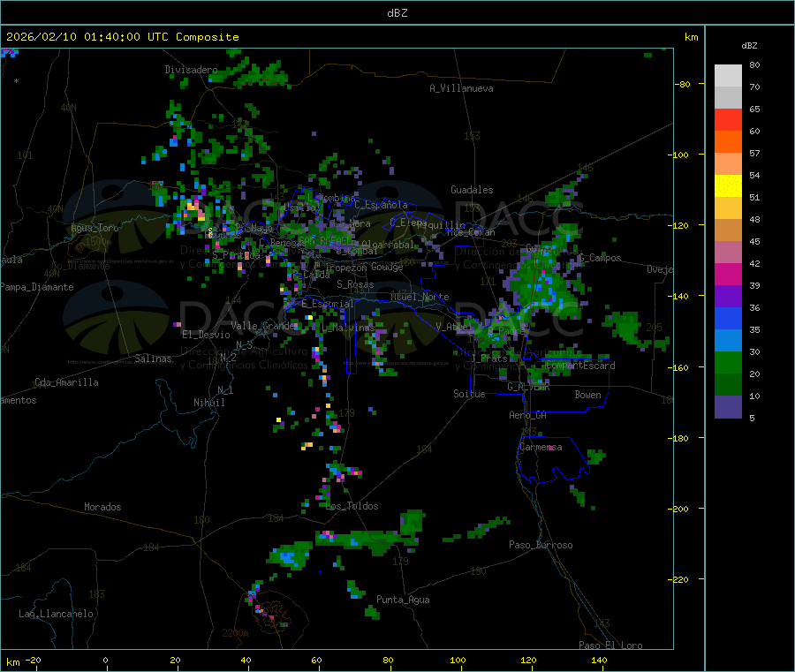This screenshot has height=672, width=795.
Task: Click the A_Villanueva map label
Action: click(461, 88)
